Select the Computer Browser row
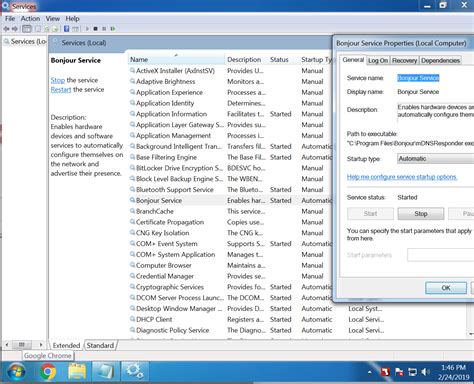This screenshot has width=474, height=384. [x=230, y=265]
